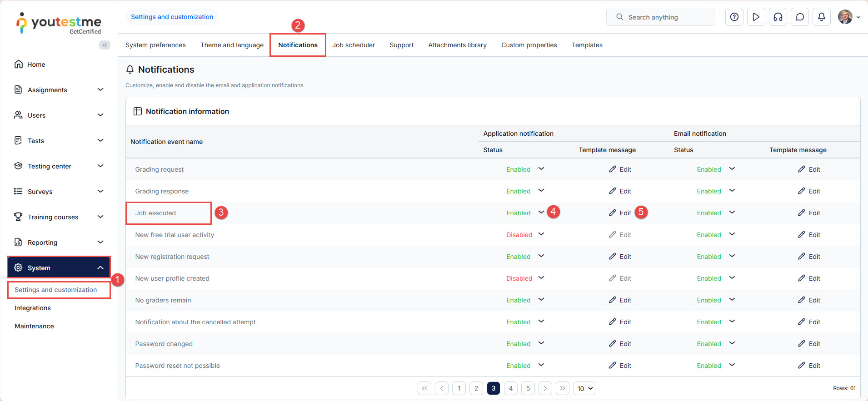Open the help question mark icon
The width and height of the screenshot is (868, 401).
point(734,17)
